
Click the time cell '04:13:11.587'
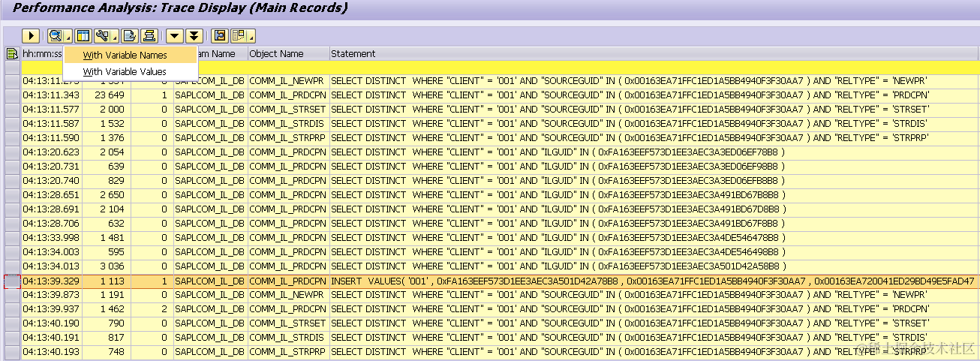tap(51, 124)
